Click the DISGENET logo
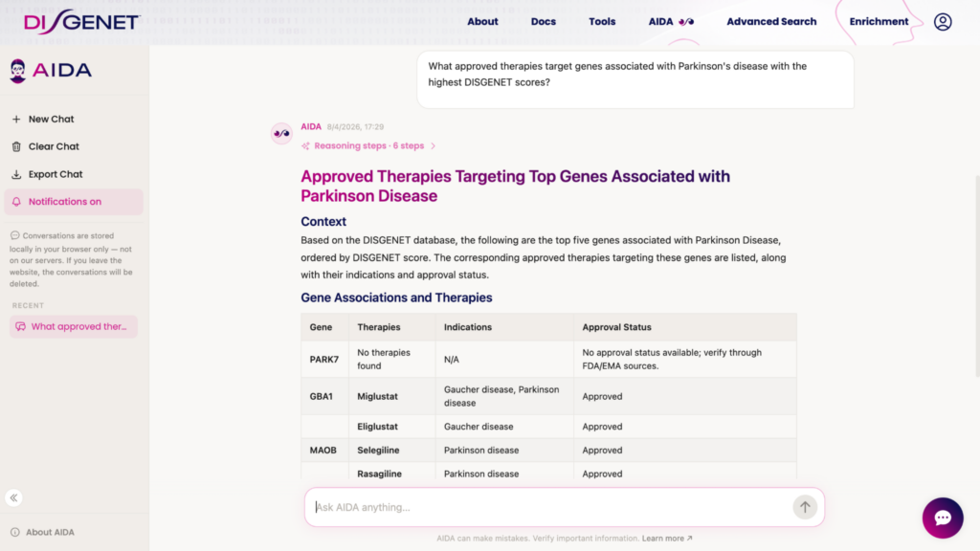Screen dimensions: 980x551 pyautogui.click(x=81, y=21)
